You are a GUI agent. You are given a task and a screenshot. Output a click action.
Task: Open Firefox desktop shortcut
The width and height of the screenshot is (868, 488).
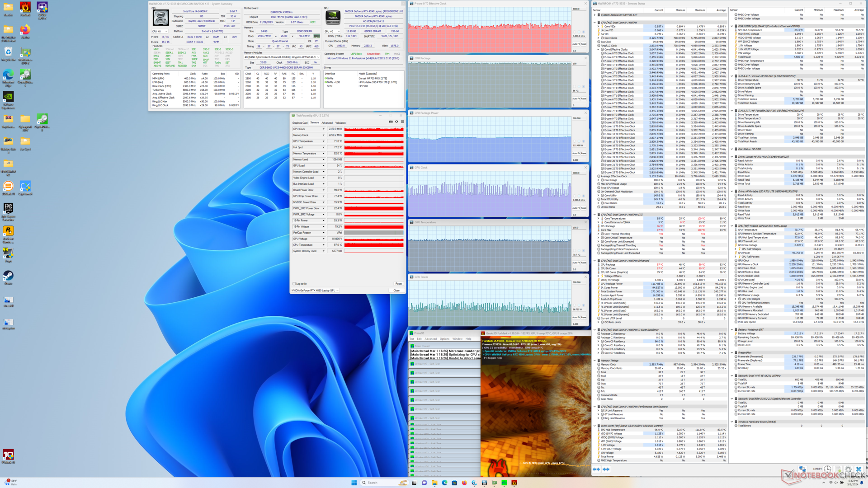tap(25, 32)
